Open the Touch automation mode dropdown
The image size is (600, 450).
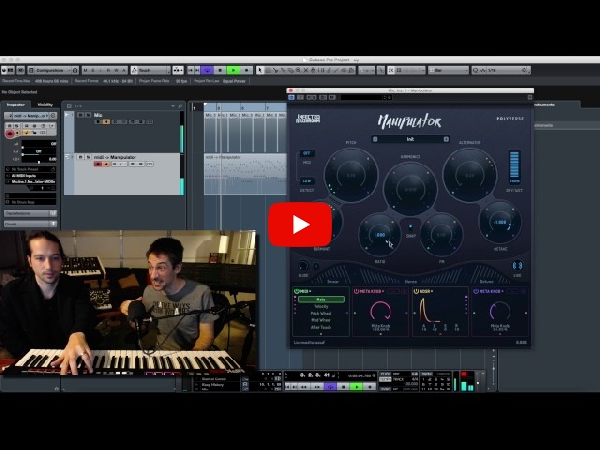[150, 70]
